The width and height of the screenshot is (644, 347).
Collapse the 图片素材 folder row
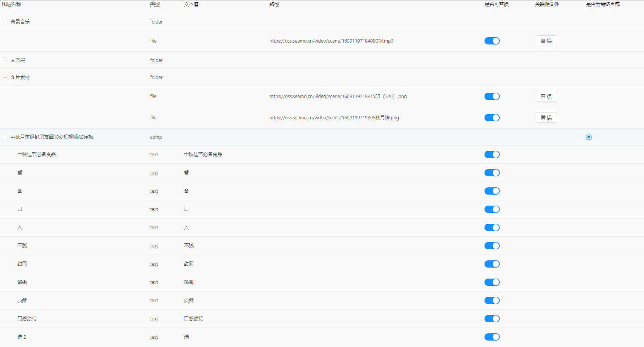[5, 78]
